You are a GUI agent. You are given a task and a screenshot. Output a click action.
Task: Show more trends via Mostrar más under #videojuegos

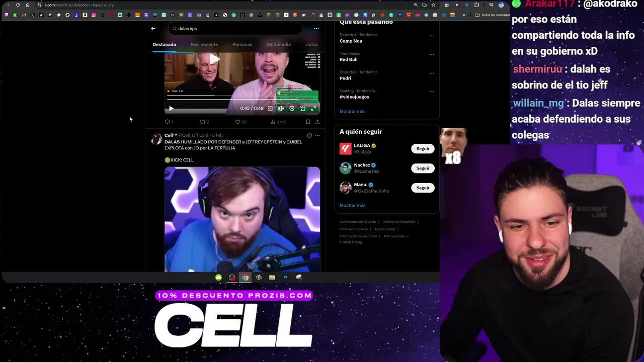pyautogui.click(x=352, y=111)
